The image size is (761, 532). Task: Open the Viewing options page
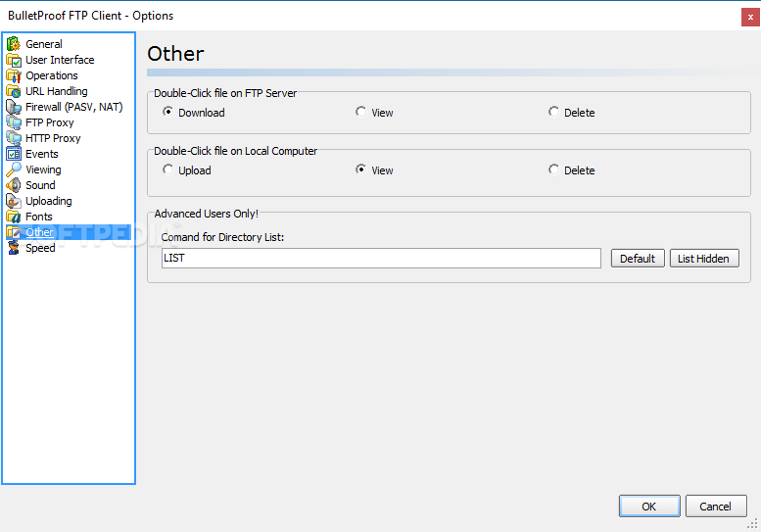pyautogui.click(x=43, y=169)
